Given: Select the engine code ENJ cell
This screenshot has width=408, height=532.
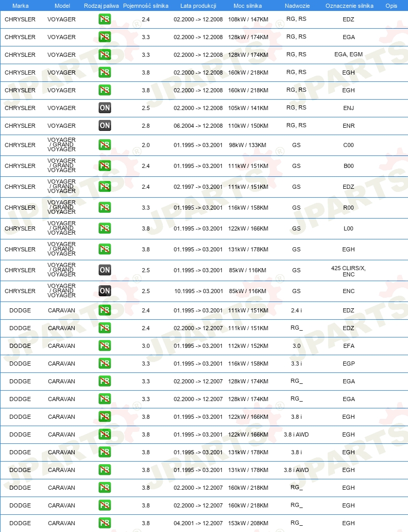Looking at the screenshot, I should click(349, 108).
